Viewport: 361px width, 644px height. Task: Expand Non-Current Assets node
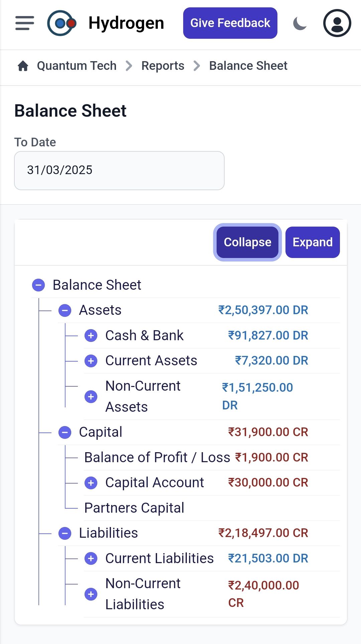pos(91,397)
